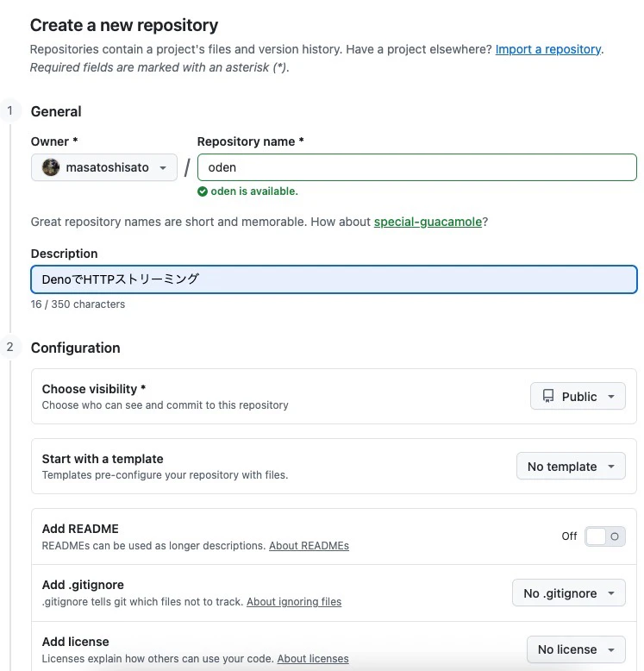Viewport: 644px width, 671px height.
Task: Expand the No license dropdown
Action: (576, 649)
